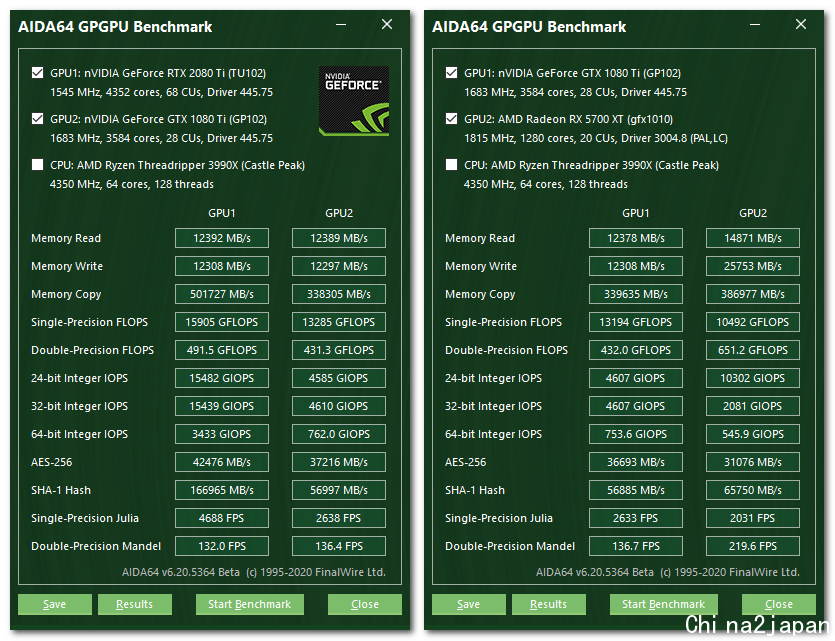The image size is (835, 641).
Task: Enable CPU Threadripper 3990X checkbox in right window
Action: pos(451,165)
